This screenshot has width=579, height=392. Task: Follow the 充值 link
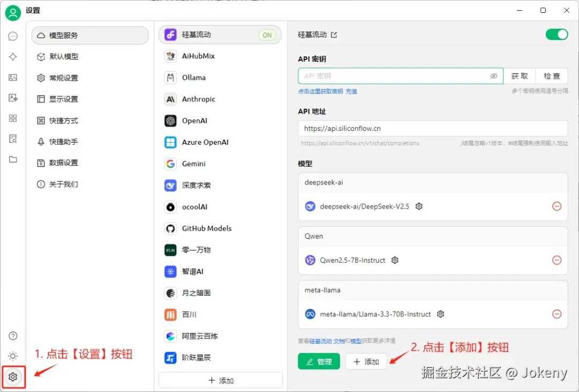351,91
